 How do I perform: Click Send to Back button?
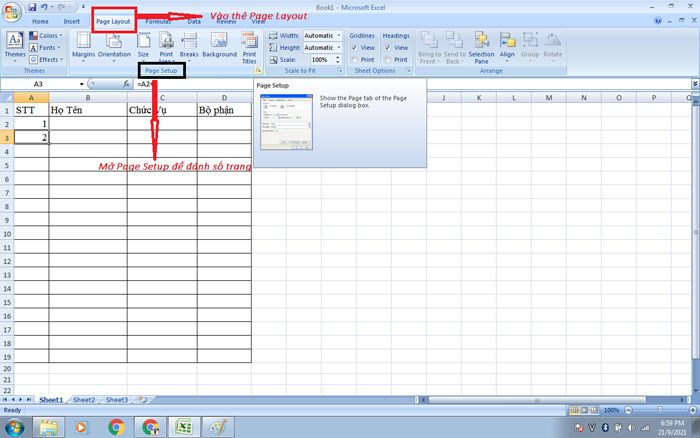click(454, 48)
